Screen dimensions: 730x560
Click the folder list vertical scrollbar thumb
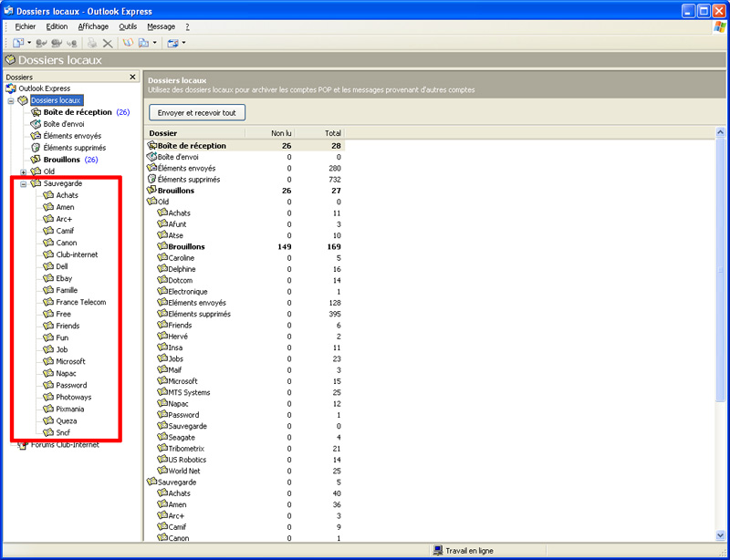[x=720, y=269]
